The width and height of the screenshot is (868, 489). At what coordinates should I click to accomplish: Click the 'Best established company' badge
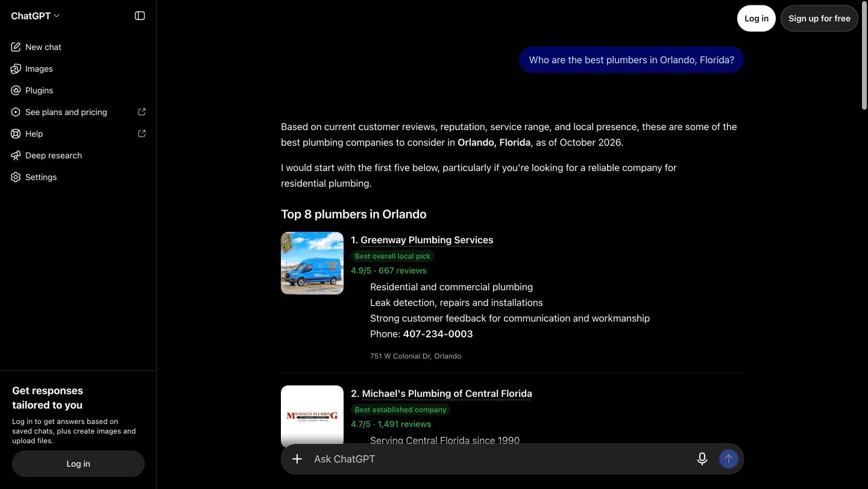coord(400,410)
